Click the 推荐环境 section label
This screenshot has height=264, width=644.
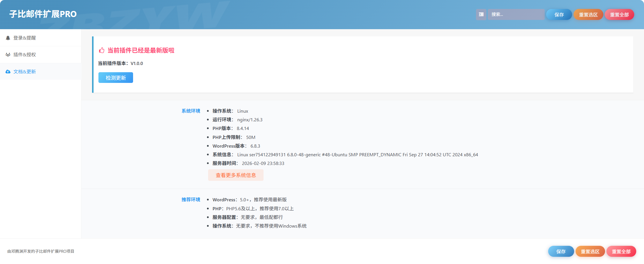click(191, 200)
